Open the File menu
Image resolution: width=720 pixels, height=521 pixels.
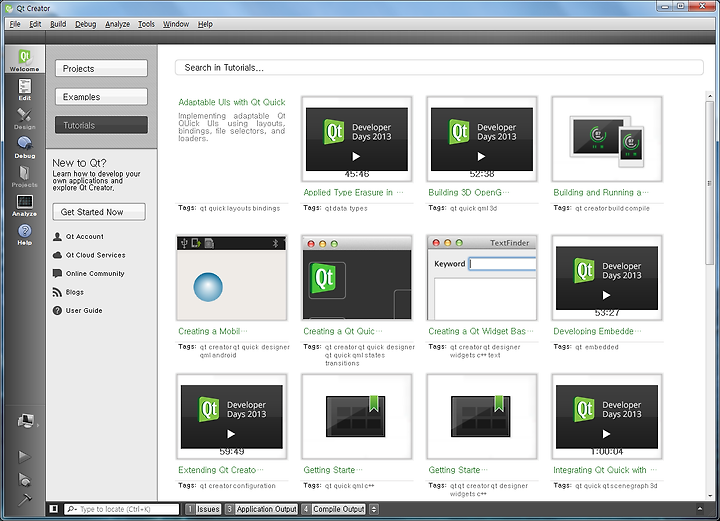[15, 24]
